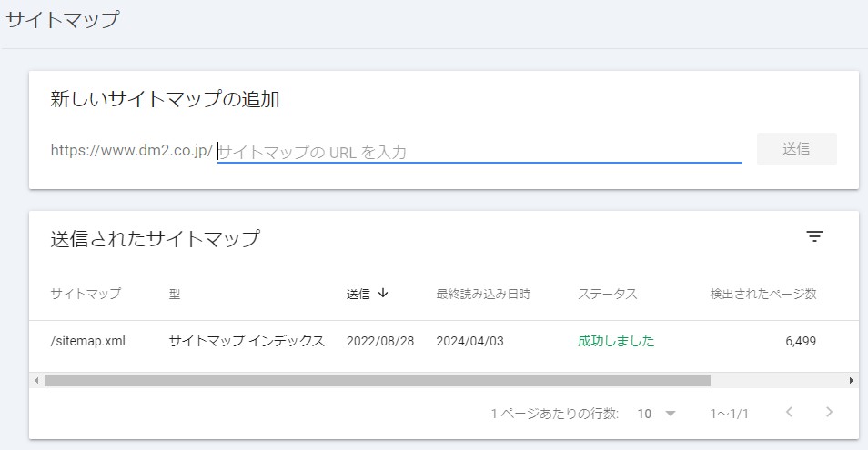The width and height of the screenshot is (868, 450).
Task: Click the horizontal scrollbar's left arrow
Action: (x=36, y=380)
